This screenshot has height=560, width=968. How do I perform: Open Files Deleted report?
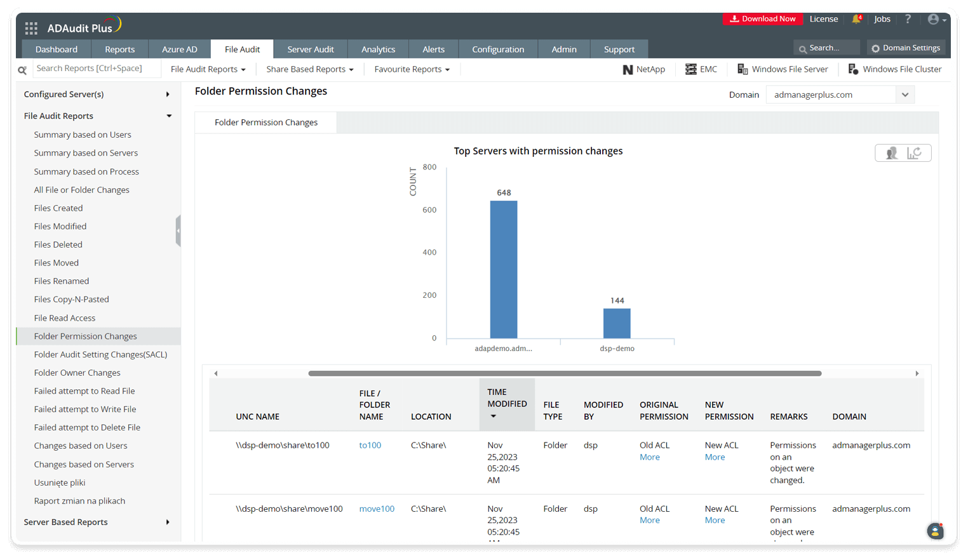58,244
